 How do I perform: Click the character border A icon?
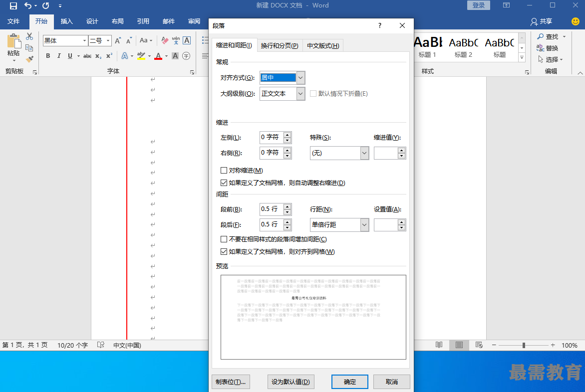(x=187, y=40)
